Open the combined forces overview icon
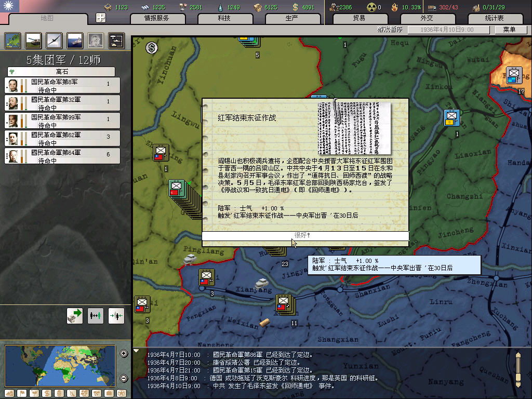Viewport: 532px width, 399px height. [116, 40]
